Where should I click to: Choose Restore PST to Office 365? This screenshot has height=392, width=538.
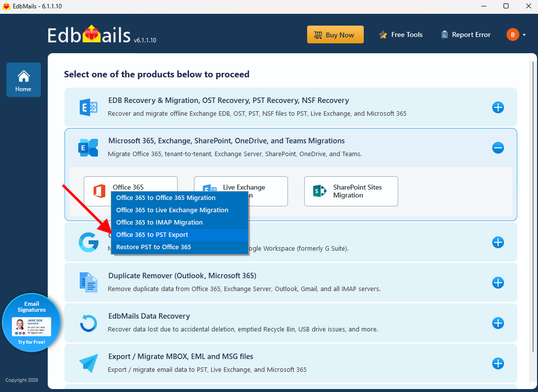[x=180, y=247]
